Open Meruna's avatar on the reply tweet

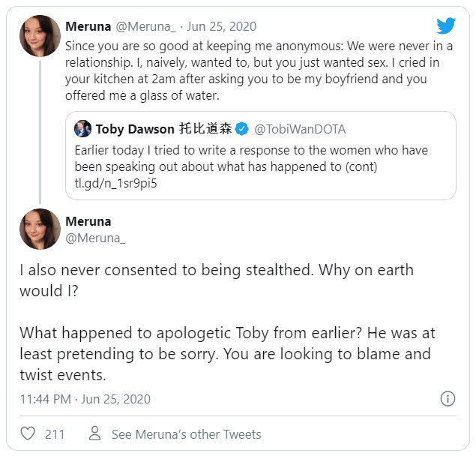pos(40,229)
